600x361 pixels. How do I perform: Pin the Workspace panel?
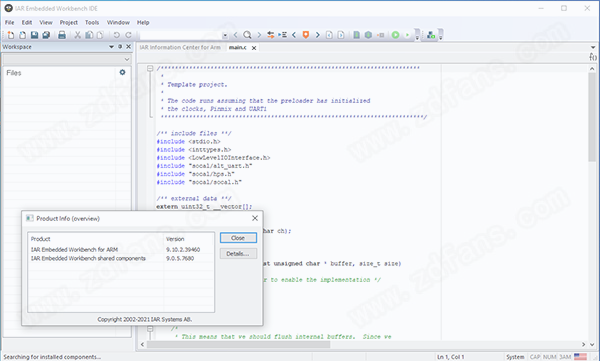[120, 47]
